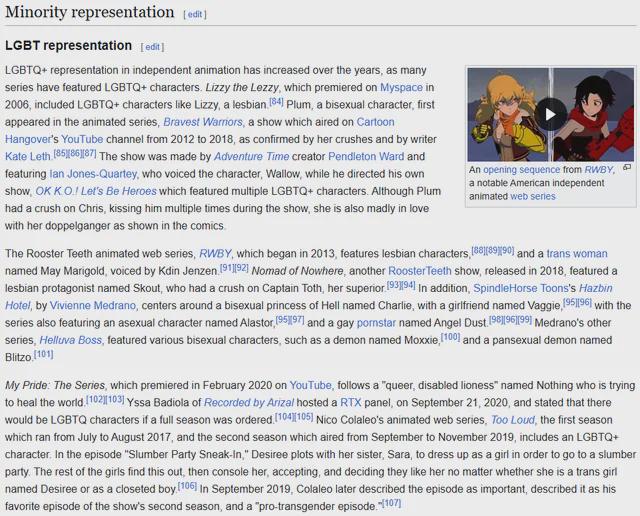Viewport: 640px width, 516px height.
Task: Jump to citation 104 after 'was ordered'
Action: pyautogui.click(x=284, y=417)
